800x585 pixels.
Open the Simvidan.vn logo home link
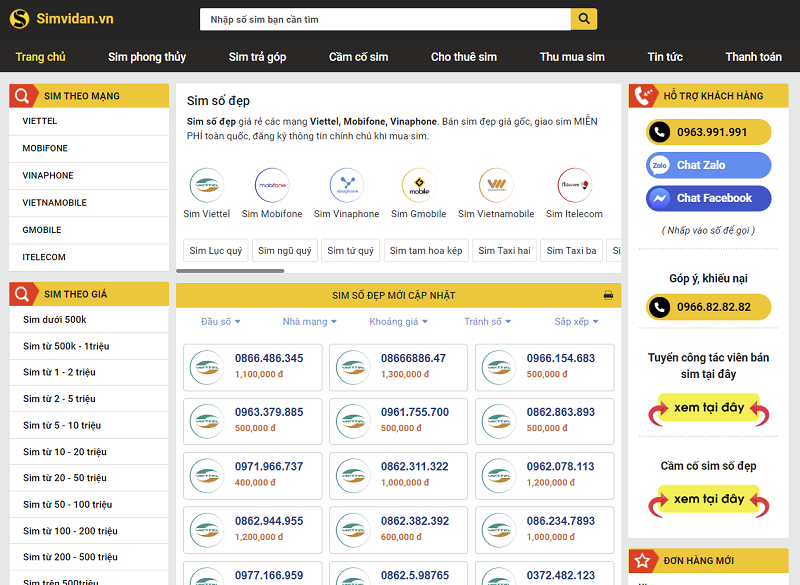[x=62, y=19]
